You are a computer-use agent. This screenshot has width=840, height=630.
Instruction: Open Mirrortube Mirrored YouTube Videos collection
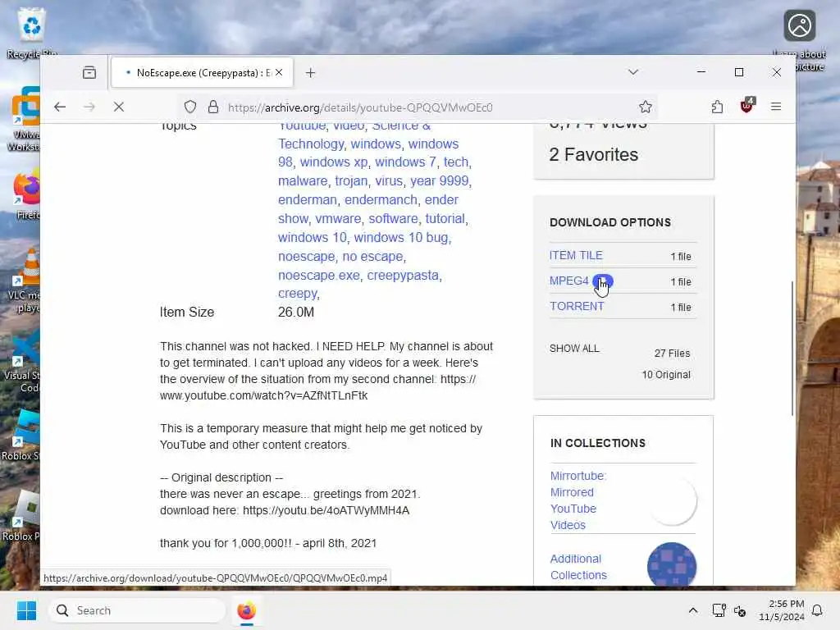point(578,500)
